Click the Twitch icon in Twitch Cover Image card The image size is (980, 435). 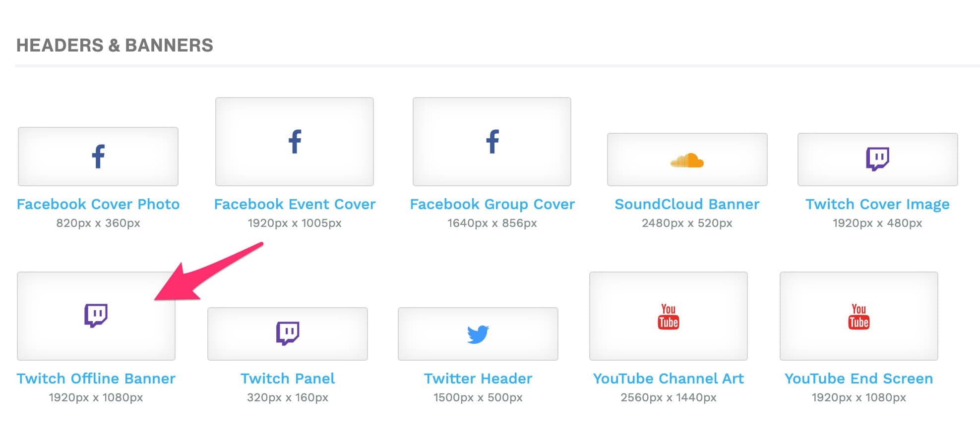tap(877, 159)
